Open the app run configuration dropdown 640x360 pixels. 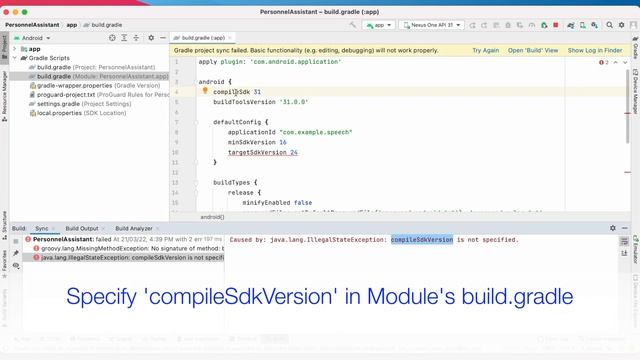pyautogui.click(x=379, y=25)
